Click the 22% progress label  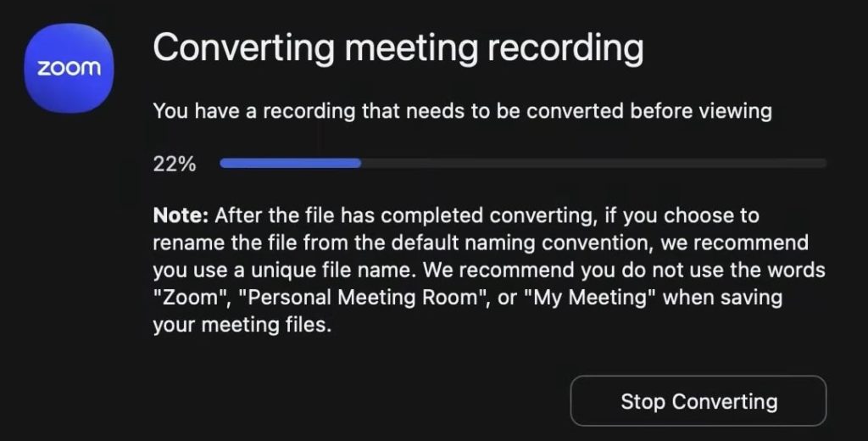tap(174, 165)
